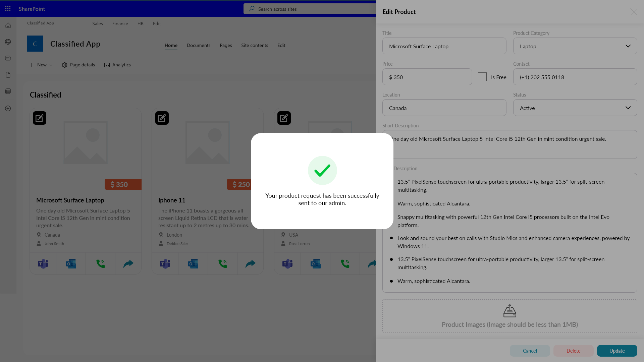This screenshot has height=362, width=644.
Task: Click the Microsoft Teams share icon
Action: [x=43, y=263]
